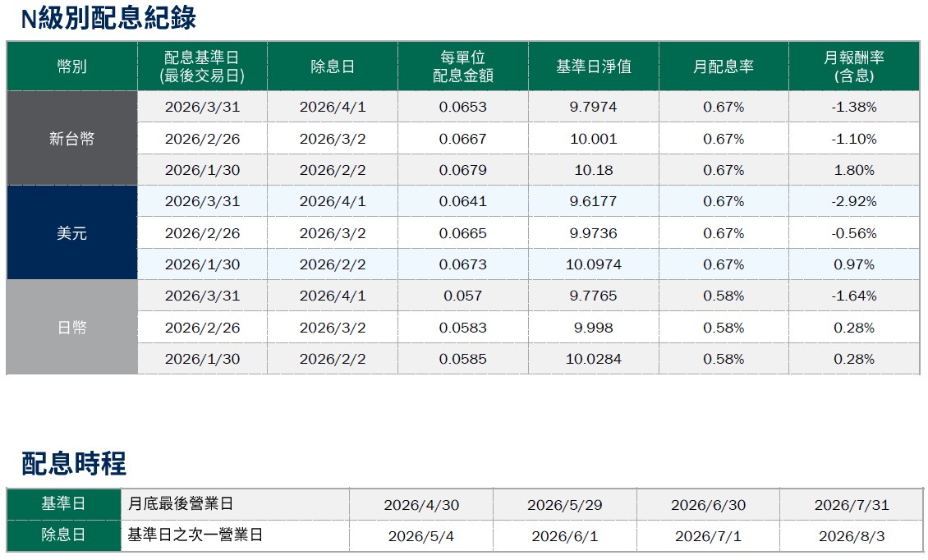
Task: Click the 配息時程 section heading
Action: click(x=74, y=463)
